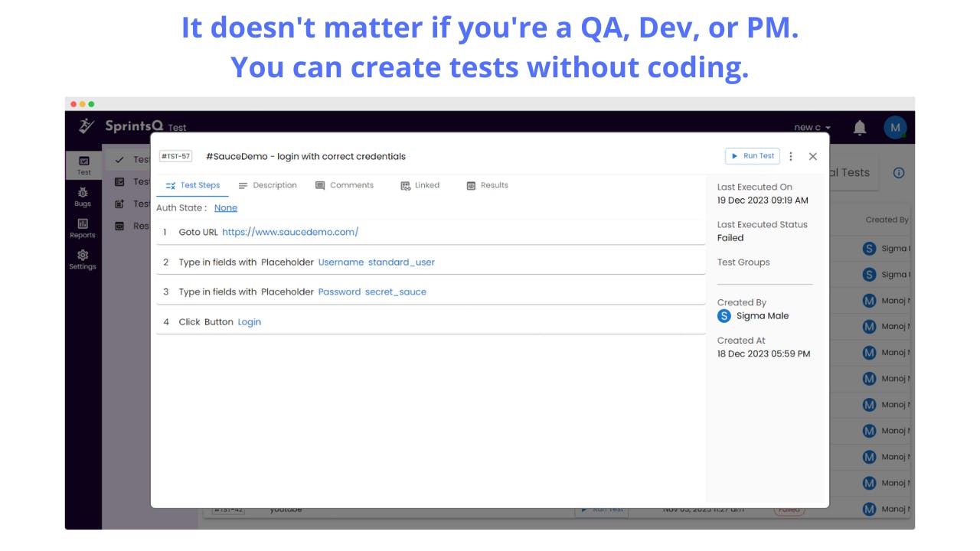
Task: Open the Test section in sidebar
Action: pyautogui.click(x=83, y=165)
